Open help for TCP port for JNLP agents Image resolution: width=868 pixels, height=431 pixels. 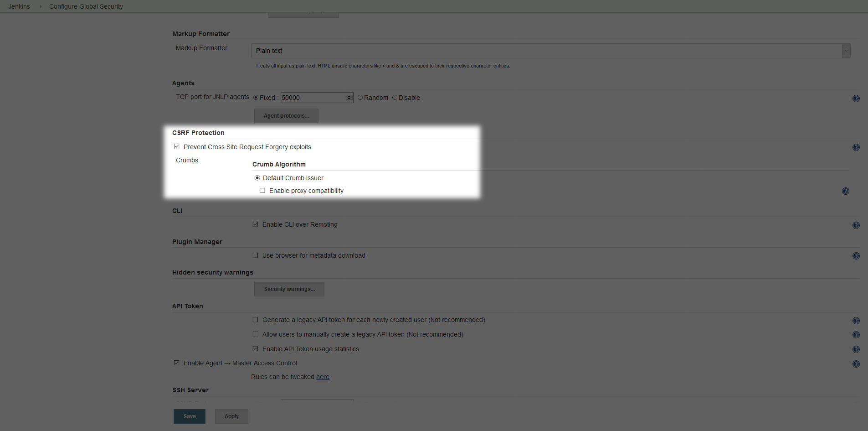856,99
